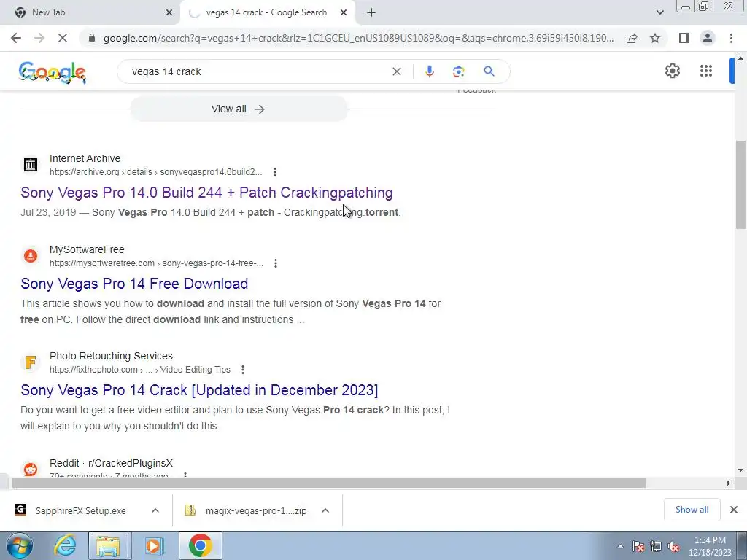Open the tab search dropdown arrow
Image resolution: width=747 pixels, height=560 pixels.
[x=659, y=12]
